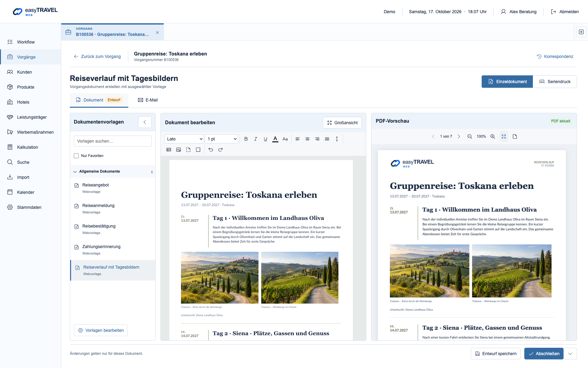The height and width of the screenshot is (368, 588).
Task: Insert an image into document
Action: [x=179, y=150]
